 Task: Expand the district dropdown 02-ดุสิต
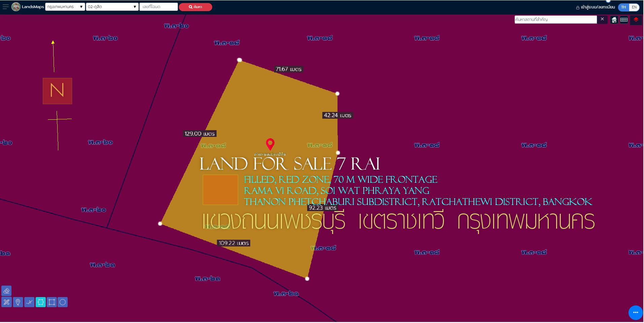tap(112, 7)
